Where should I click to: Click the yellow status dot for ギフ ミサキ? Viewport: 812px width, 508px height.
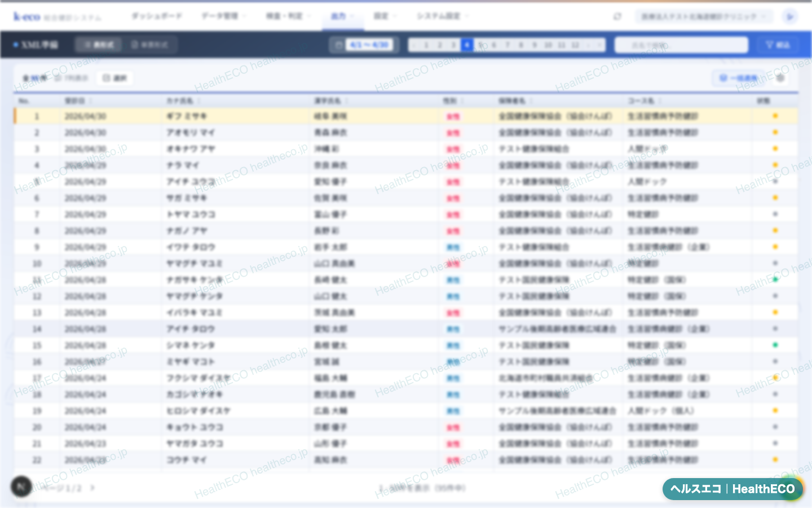point(775,116)
